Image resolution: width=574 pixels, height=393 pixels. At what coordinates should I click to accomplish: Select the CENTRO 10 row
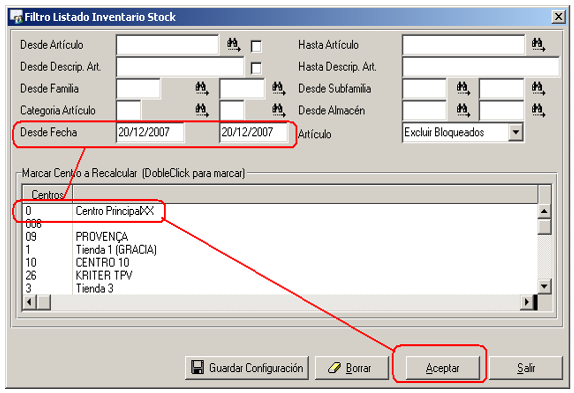point(280,262)
